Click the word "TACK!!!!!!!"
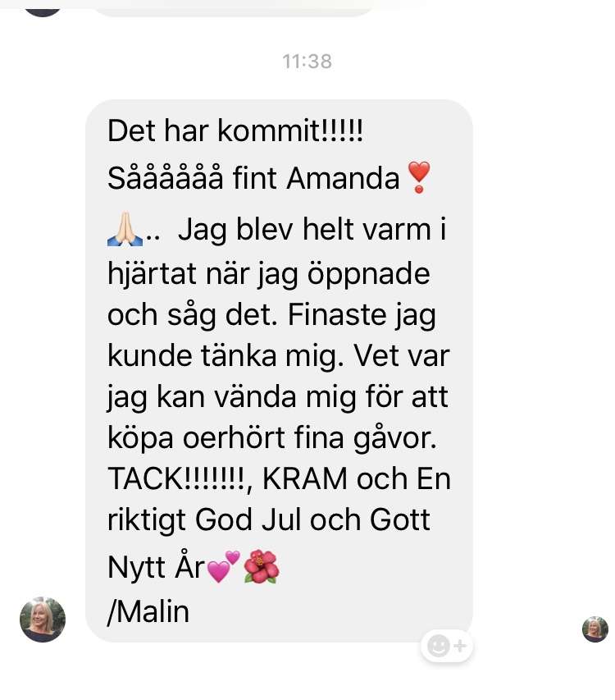The width and height of the screenshot is (615, 700). pos(176,479)
